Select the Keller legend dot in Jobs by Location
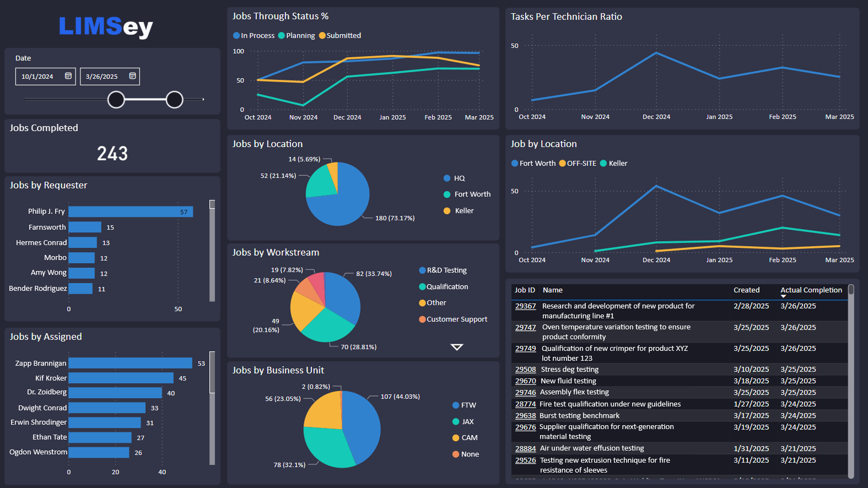 tap(447, 211)
